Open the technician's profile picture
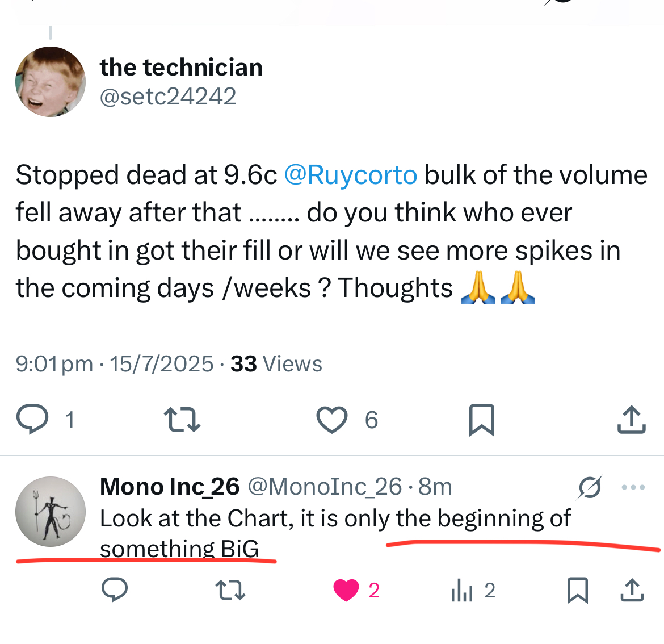 (x=51, y=82)
